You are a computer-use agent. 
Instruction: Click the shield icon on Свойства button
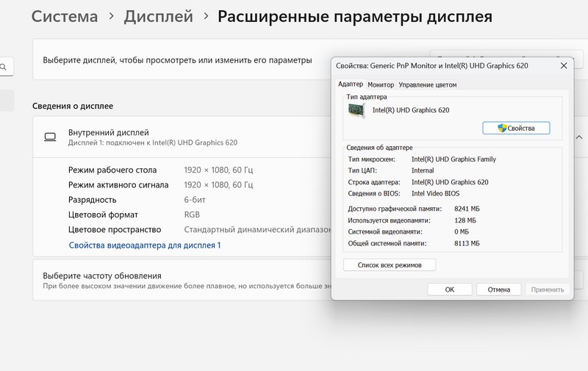[x=503, y=128]
